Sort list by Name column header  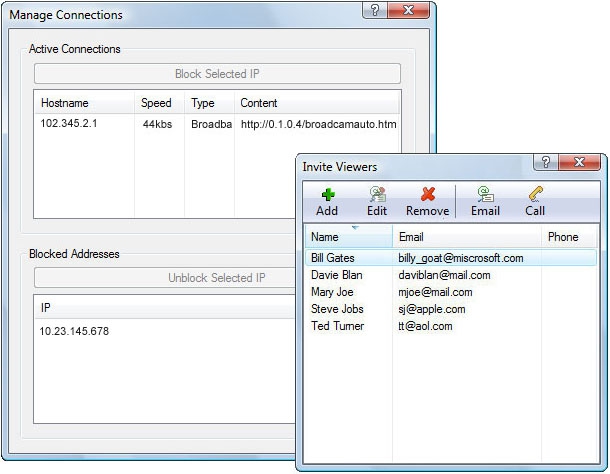point(349,236)
